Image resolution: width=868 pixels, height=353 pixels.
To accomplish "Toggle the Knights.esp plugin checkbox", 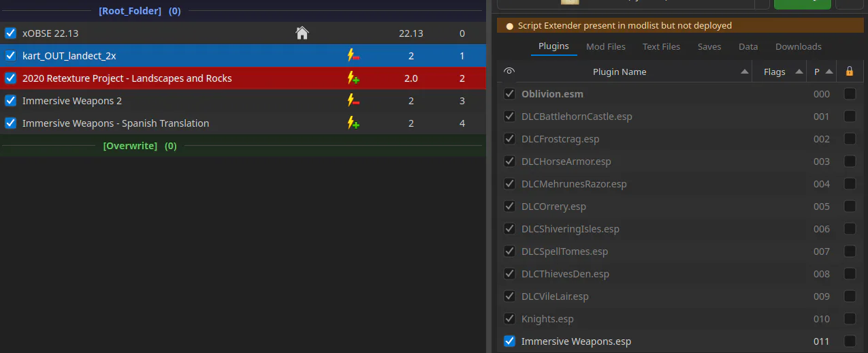I will pyautogui.click(x=509, y=318).
